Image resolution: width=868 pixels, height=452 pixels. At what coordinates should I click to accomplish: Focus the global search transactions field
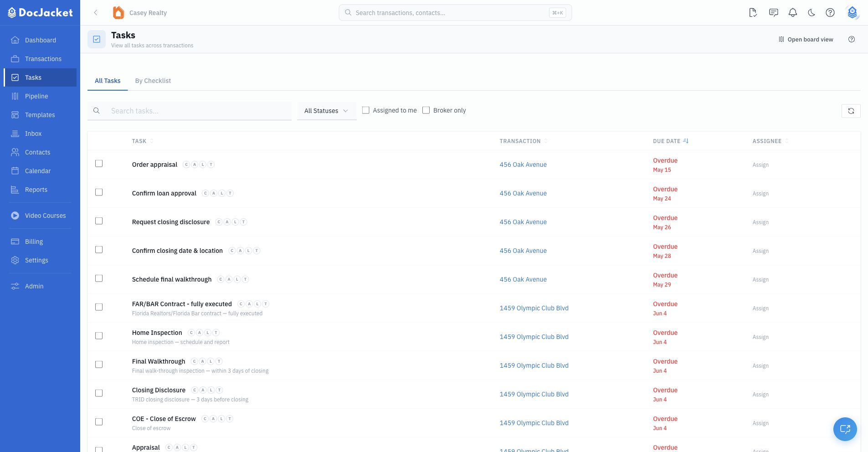coord(455,13)
